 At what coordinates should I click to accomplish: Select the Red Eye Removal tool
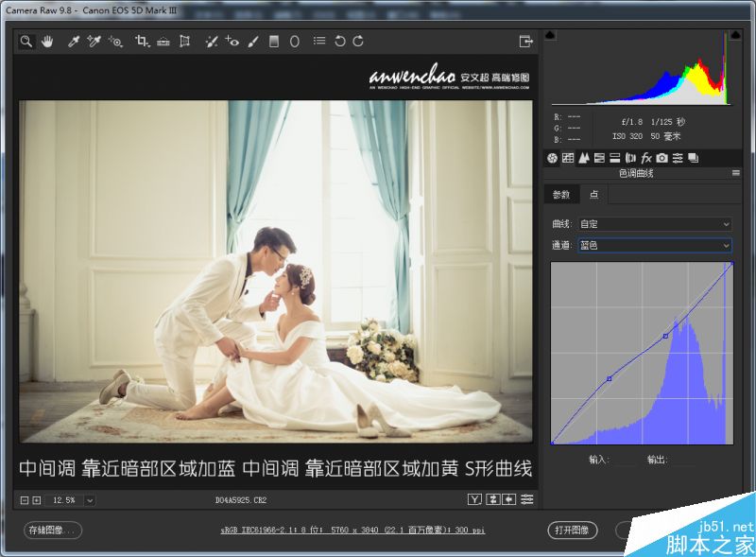pyautogui.click(x=232, y=42)
